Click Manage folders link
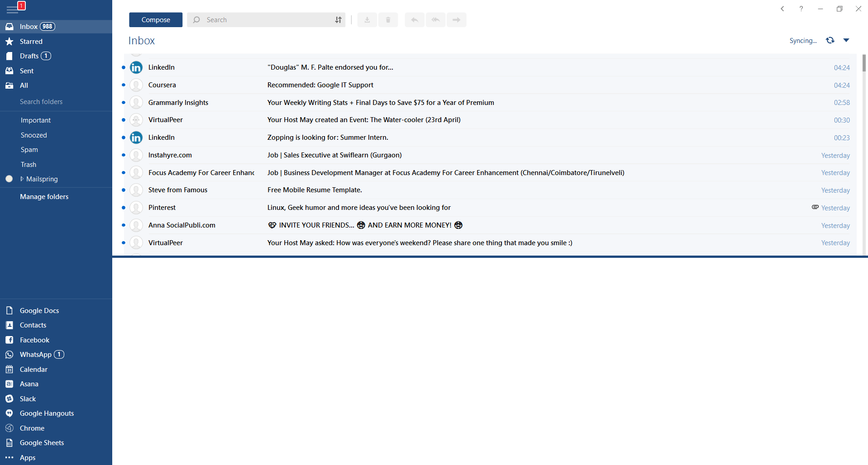The height and width of the screenshot is (465, 868). [x=44, y=197]
